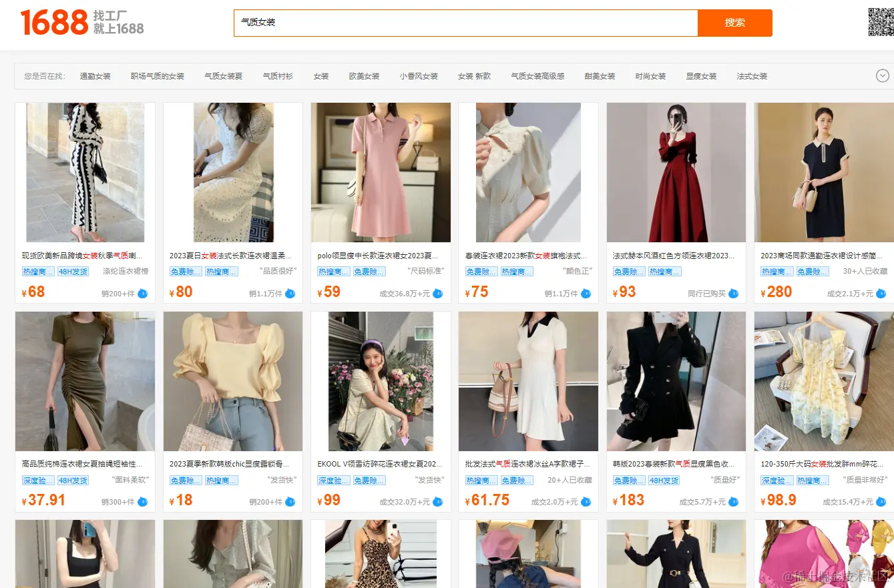Viewport: 894px width, 588px height.
Task: Click the blue icon on the ¥98.9 card
Action: [881, 502]
